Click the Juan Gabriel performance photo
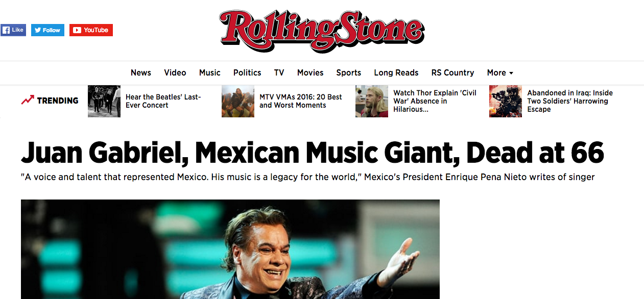 230,250
